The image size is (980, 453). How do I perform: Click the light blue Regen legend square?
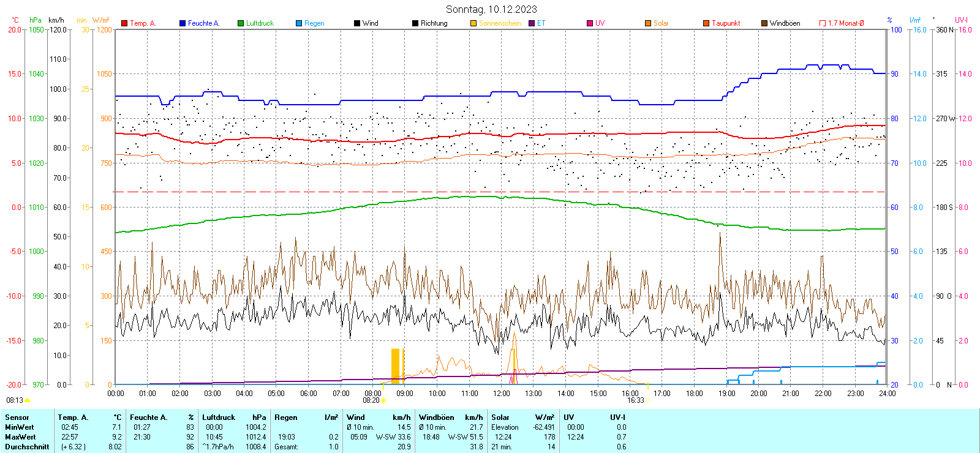[x=299, y=23]
